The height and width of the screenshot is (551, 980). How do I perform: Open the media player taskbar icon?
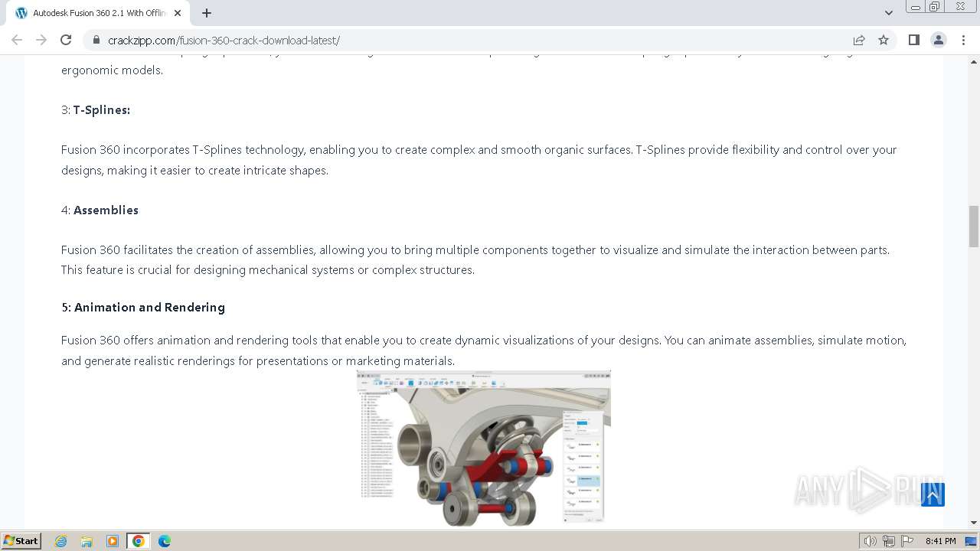click(113, 541)
